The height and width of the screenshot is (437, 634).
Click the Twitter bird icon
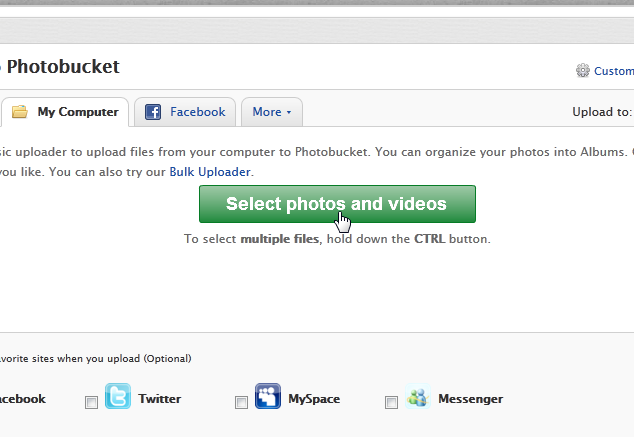click(x=118, y=397)
